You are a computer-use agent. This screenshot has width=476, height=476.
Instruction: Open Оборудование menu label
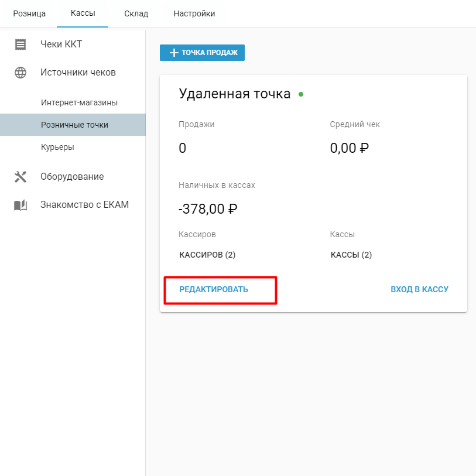72,177
